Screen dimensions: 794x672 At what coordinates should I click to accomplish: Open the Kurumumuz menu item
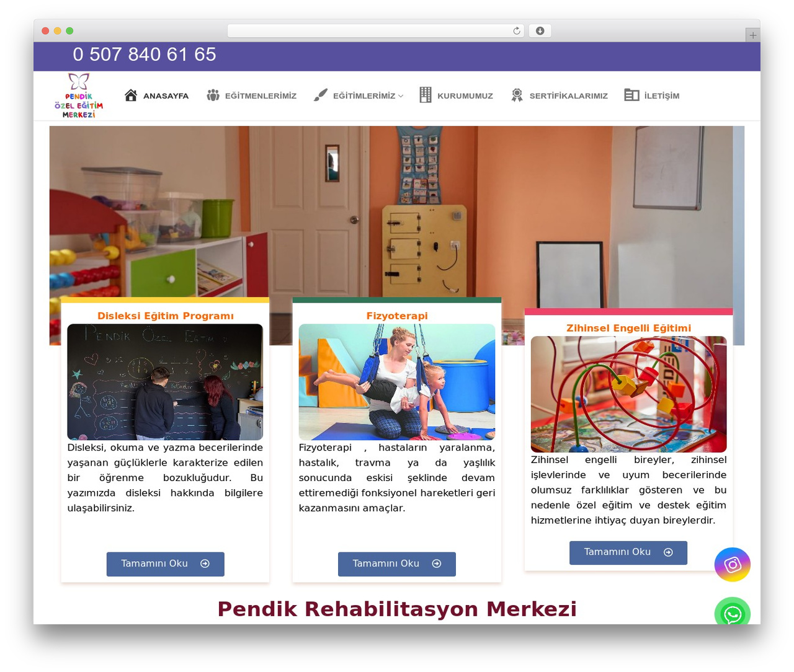(465, 96)
